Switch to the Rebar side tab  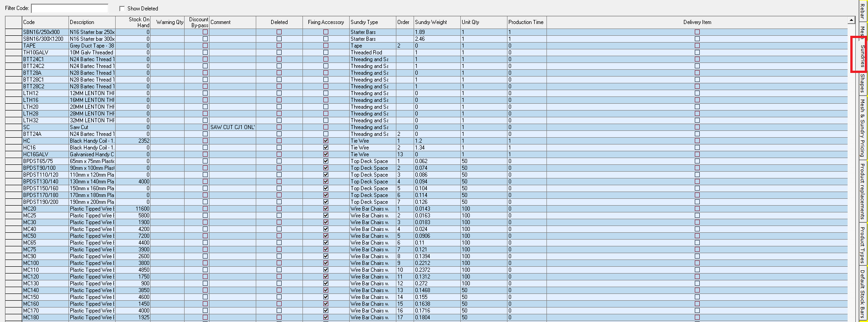(x=862, y=11)
